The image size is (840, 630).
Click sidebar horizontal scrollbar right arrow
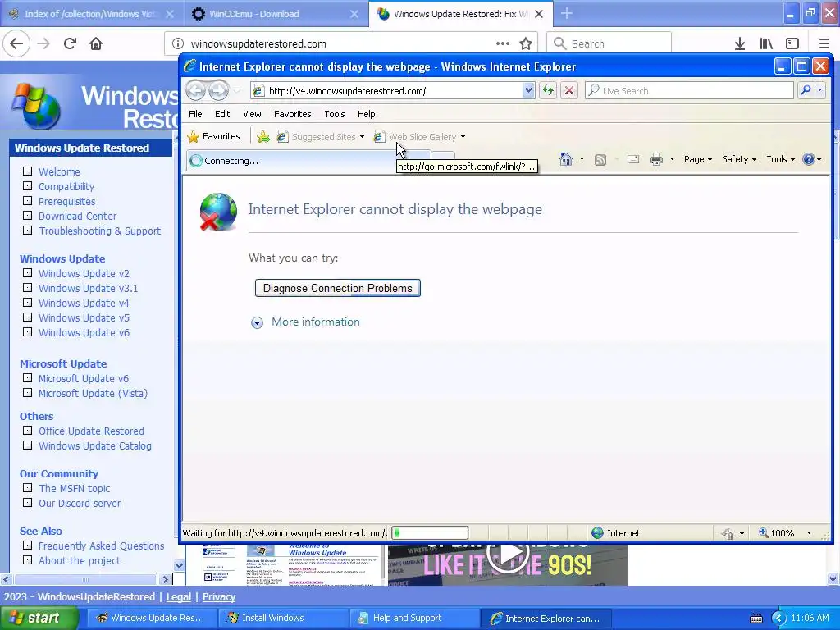pos(165,579)
